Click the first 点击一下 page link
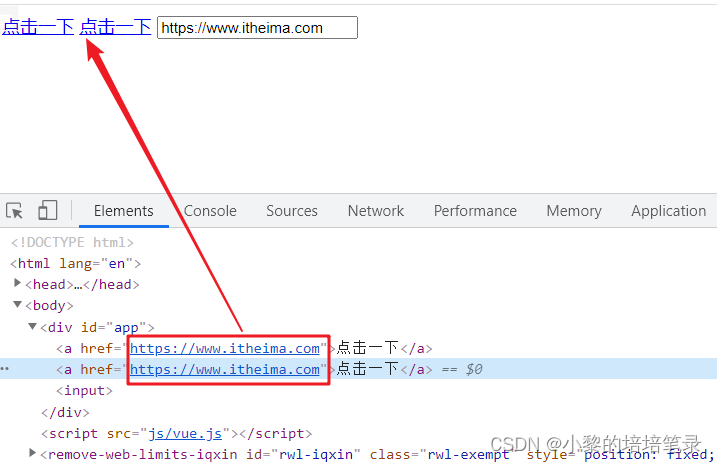Image resolution: width=717 pixels, height=463 pixels. (38, 27)
